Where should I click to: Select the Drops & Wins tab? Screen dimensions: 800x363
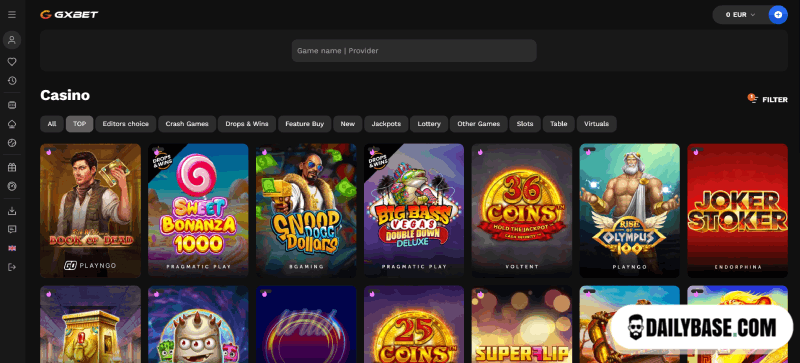(x=247, y=124)
